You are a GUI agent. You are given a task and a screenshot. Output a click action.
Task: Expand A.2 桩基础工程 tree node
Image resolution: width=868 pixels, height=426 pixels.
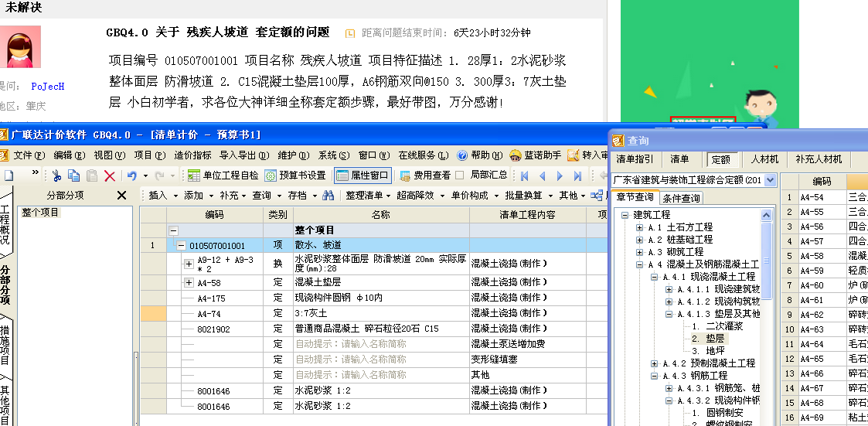(640, 240)
